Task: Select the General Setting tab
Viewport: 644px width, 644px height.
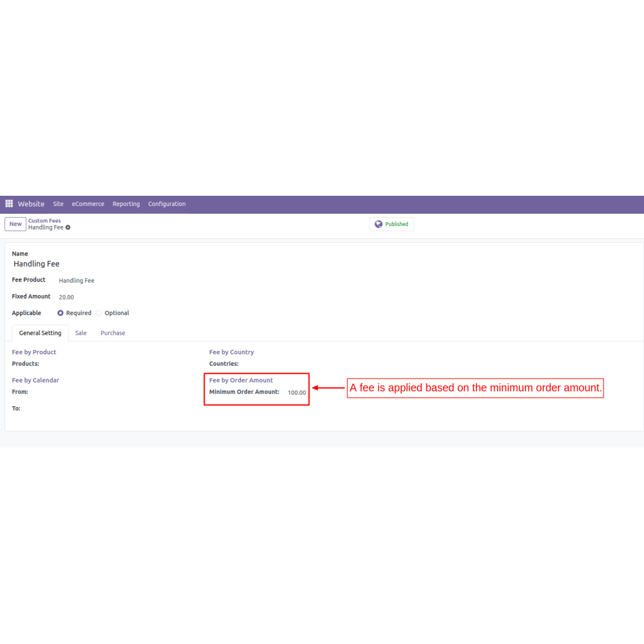Action: [x=40, y=333]
